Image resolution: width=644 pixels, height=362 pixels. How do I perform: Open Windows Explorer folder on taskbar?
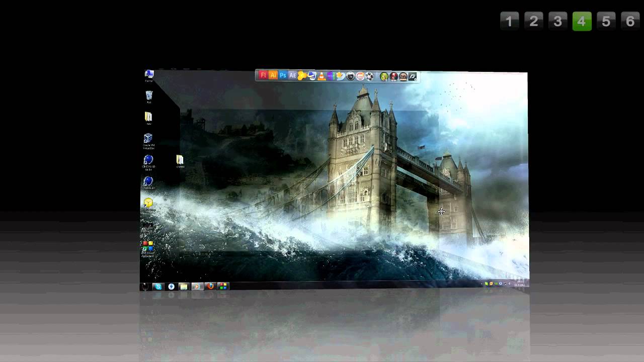tap(184, 287)
